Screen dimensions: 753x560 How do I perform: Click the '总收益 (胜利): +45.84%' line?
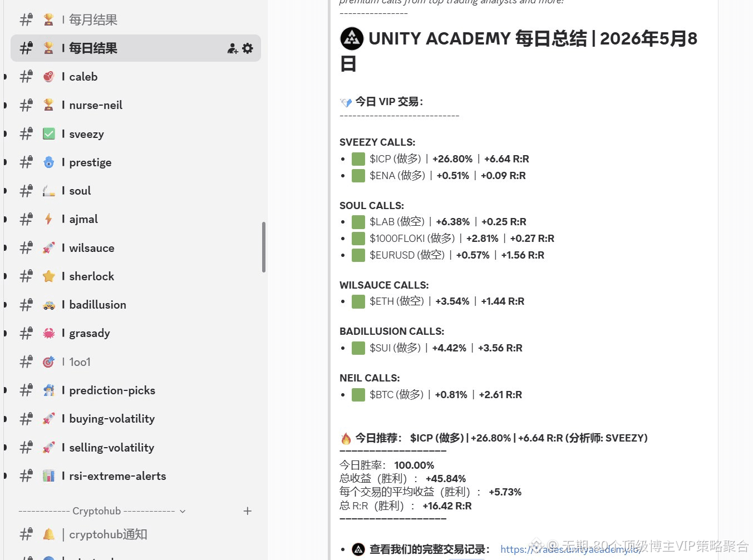[x=403, y=479]
